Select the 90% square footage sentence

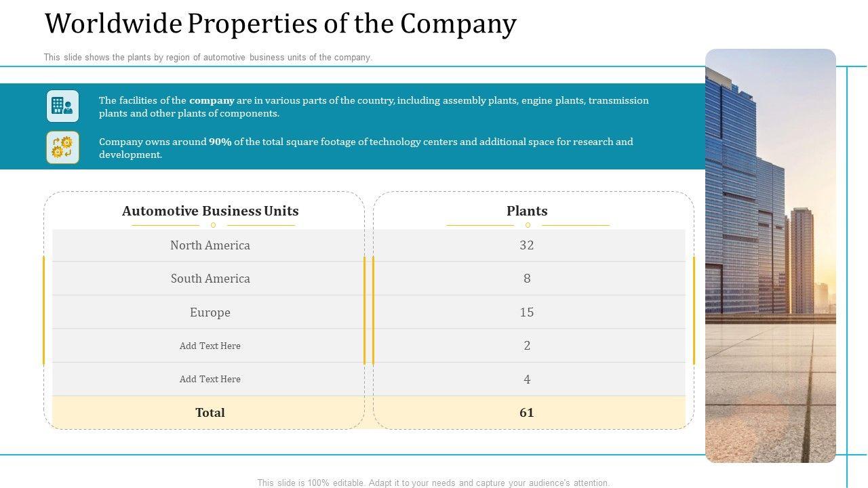tap(366, 148)
